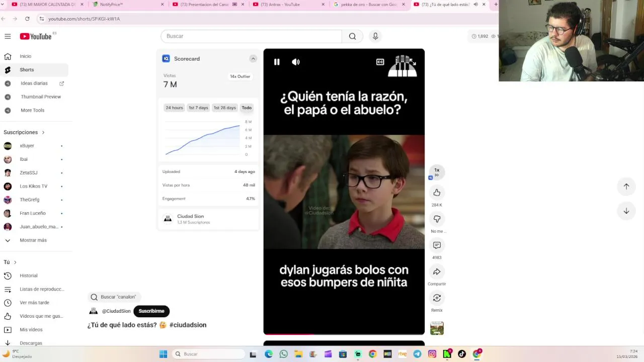Open Windows Start menu
The width and height of the screenshot is (644, 362).
[163, 354]
